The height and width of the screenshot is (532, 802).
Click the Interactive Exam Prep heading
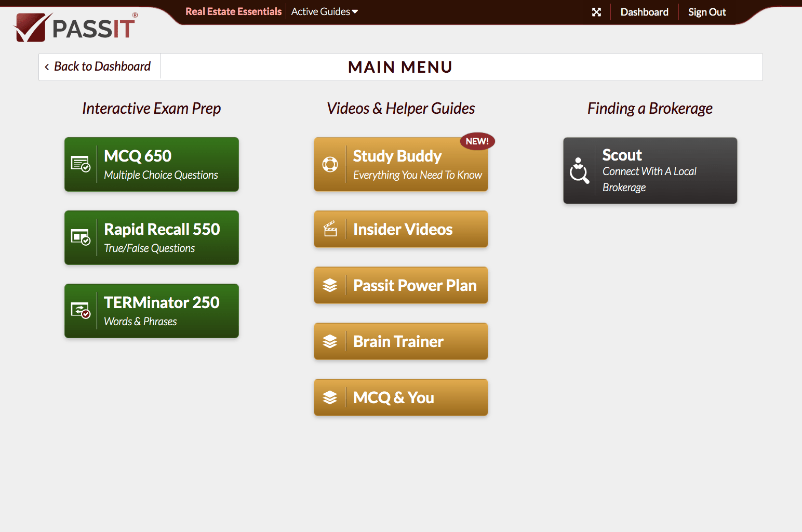(x=152, y=108)
